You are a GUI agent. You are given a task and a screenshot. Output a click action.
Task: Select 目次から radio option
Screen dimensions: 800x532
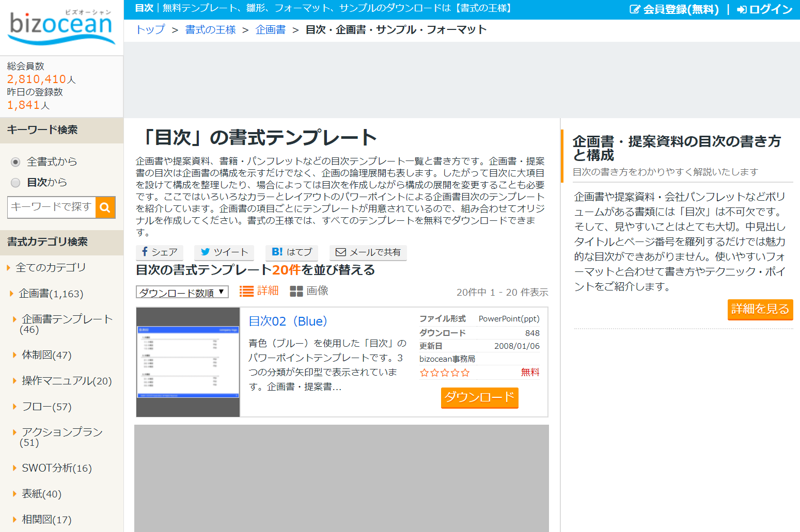coord(15,183)
